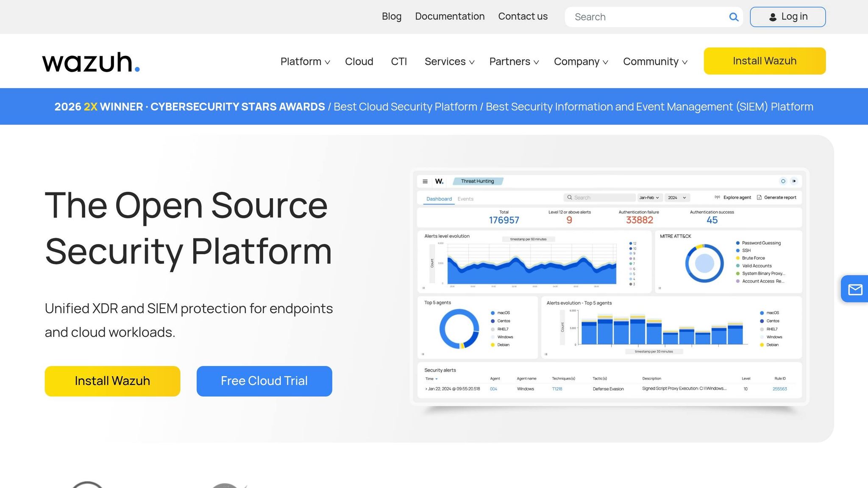
Task: Open the Partners dropdown menu
Action: [514, 61]
